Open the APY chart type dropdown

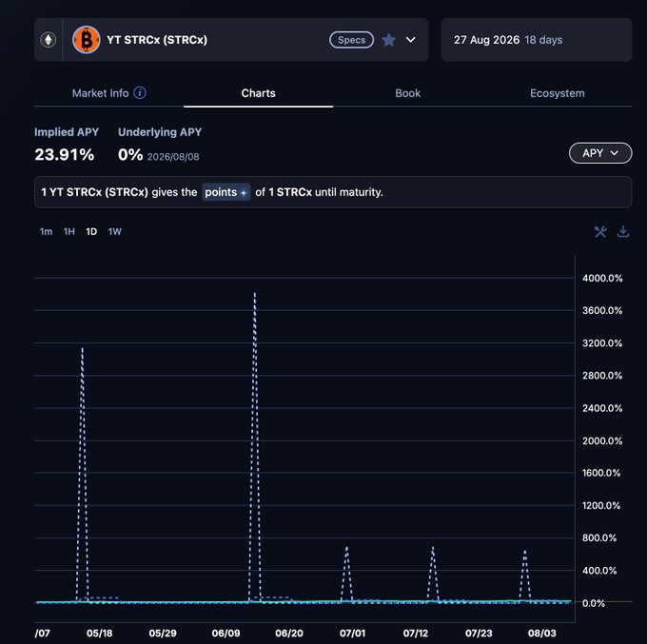(600, 153)
